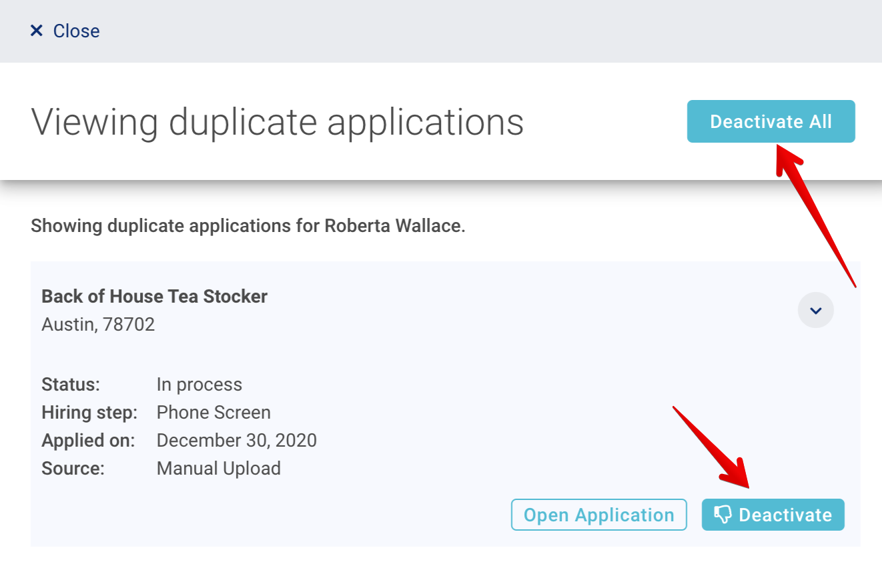Viewport: 882px width, 588px height.
Task: Select the X icon next to Close
Action: pyautogui.click(x=37, y=31)
